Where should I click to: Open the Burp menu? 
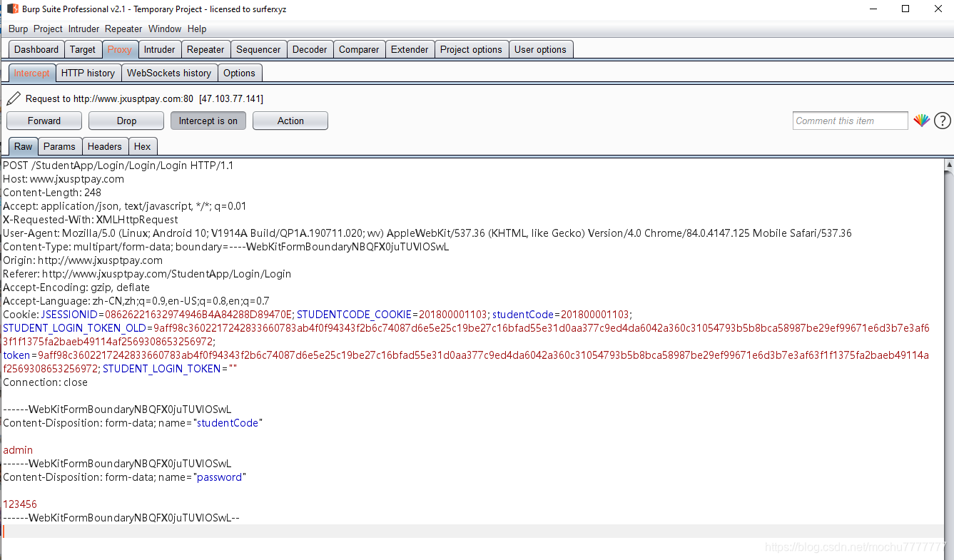(x=19, y=29)
